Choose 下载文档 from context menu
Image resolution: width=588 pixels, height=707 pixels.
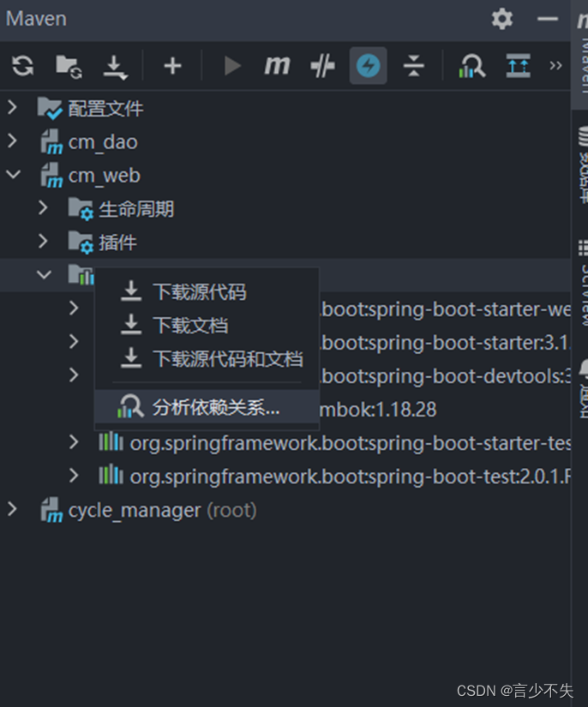point(207,325)
